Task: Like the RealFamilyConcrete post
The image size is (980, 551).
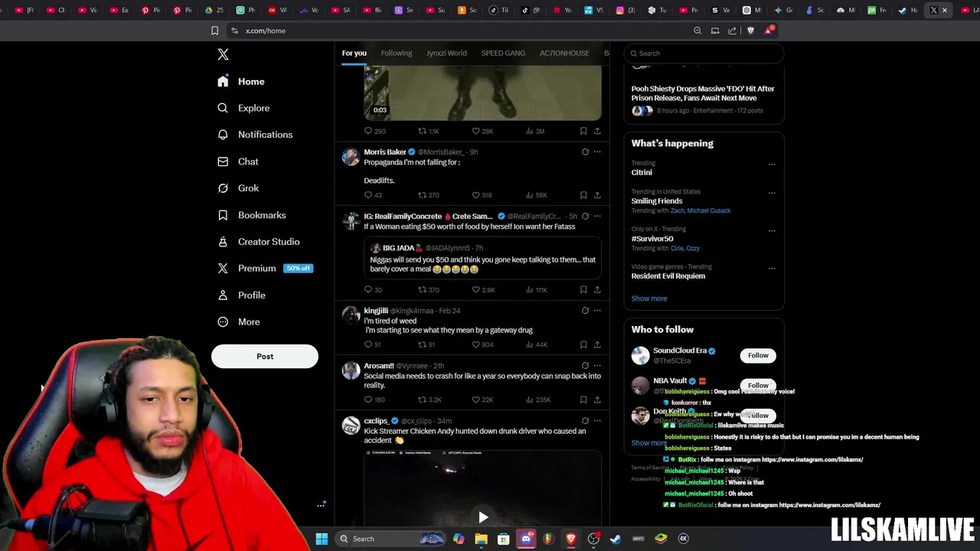Action: (483, 290)
